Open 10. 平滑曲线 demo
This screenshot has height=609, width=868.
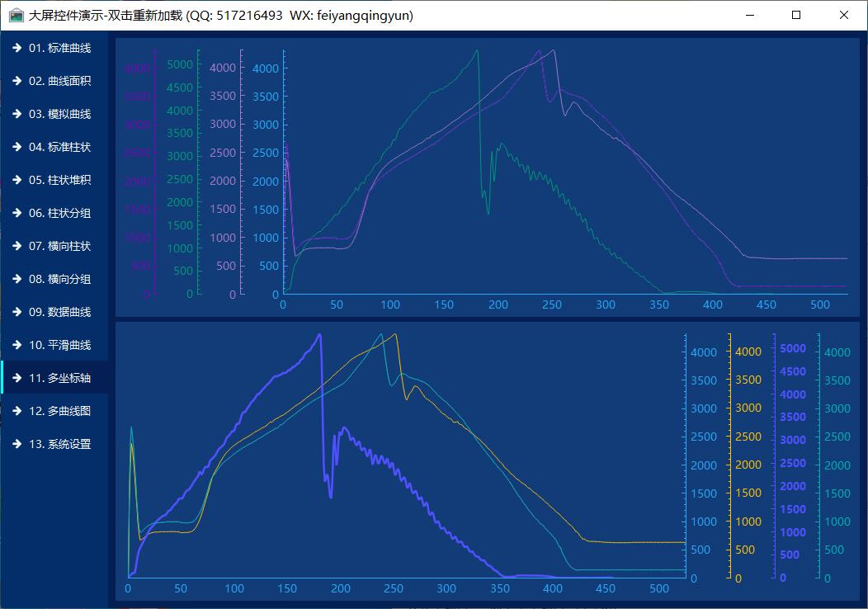tap(59, 345)
